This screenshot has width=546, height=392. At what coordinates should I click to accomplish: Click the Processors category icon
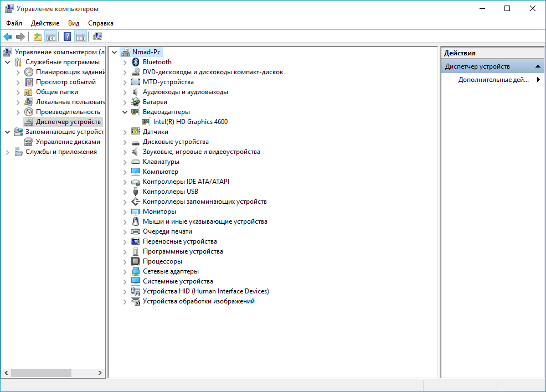[x=136, y=261]
